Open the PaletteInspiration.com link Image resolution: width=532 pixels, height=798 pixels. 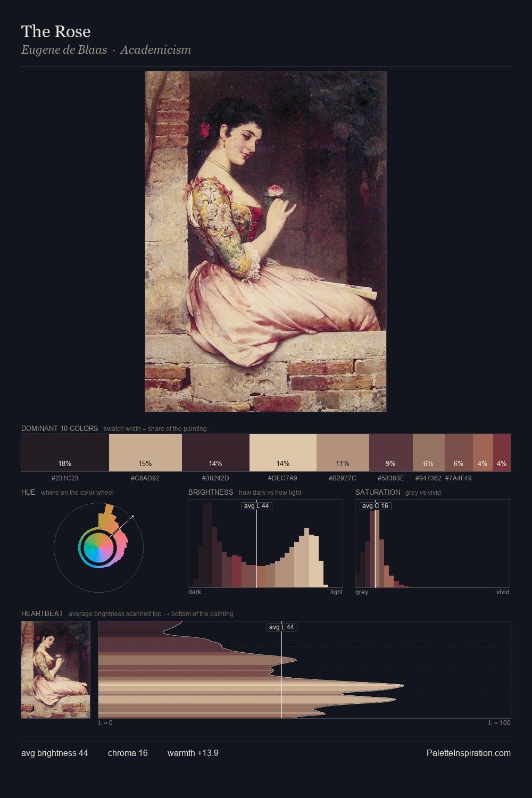[469, 753]
